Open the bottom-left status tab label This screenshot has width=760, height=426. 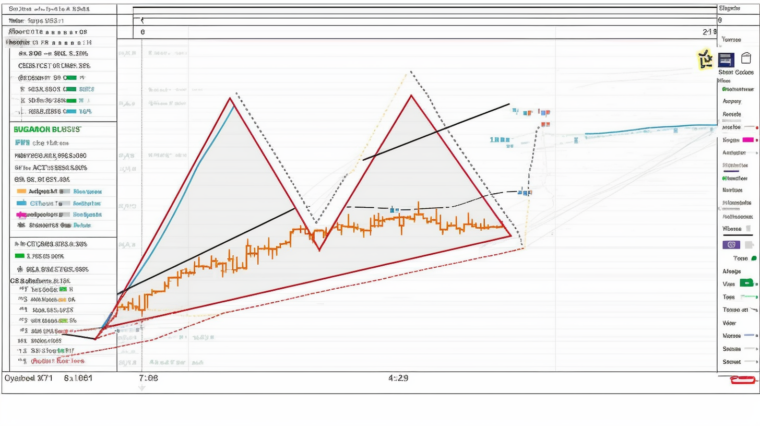[28, 379]
